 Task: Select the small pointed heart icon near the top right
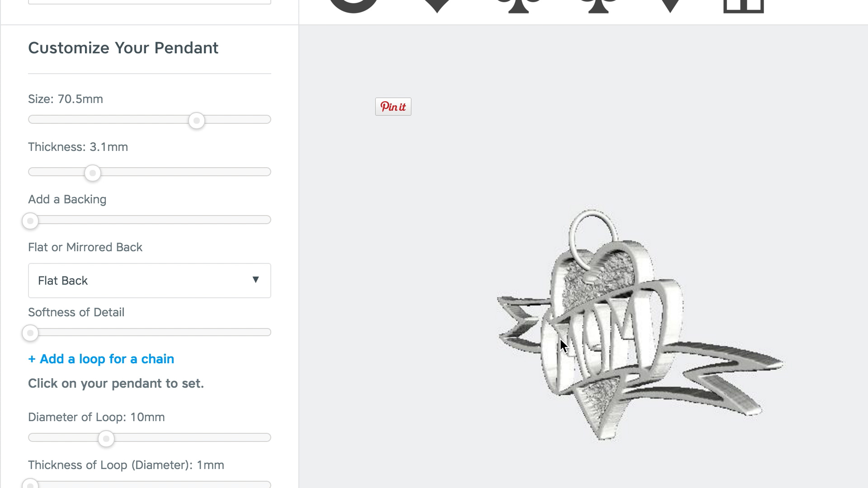point(670,5)
